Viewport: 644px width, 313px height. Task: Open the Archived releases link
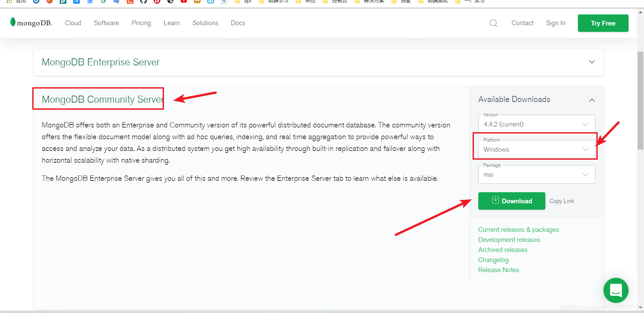[x=503, y=250]
